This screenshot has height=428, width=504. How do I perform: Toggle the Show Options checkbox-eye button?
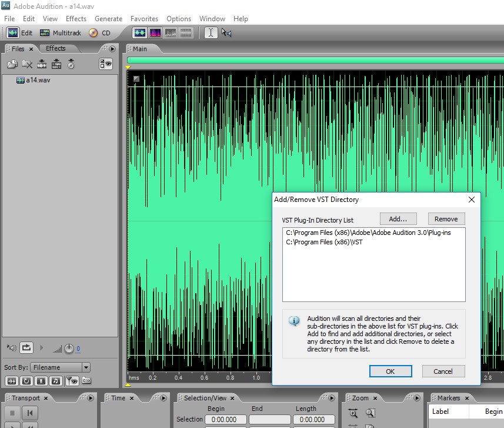pos(106,64)
